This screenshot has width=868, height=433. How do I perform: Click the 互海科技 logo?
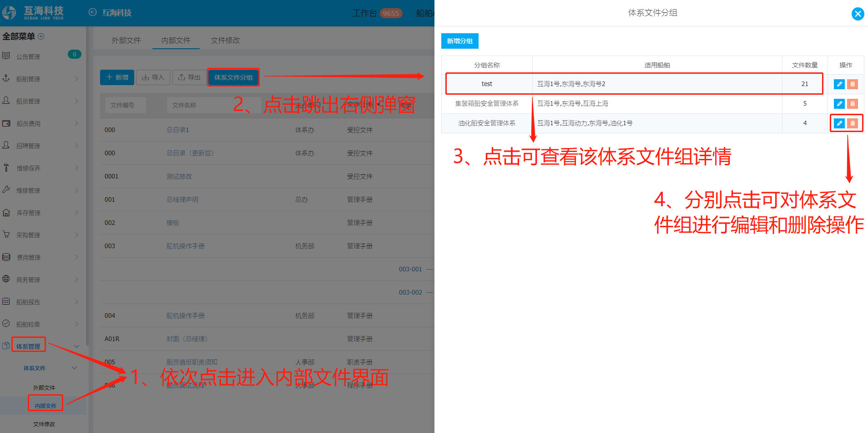pos(33,13)
